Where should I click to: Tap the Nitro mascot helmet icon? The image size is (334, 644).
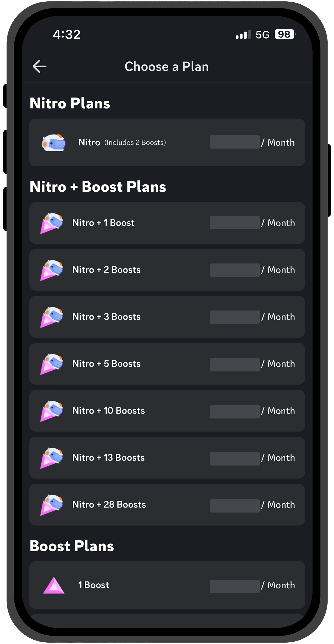click(x=53, y=143)
